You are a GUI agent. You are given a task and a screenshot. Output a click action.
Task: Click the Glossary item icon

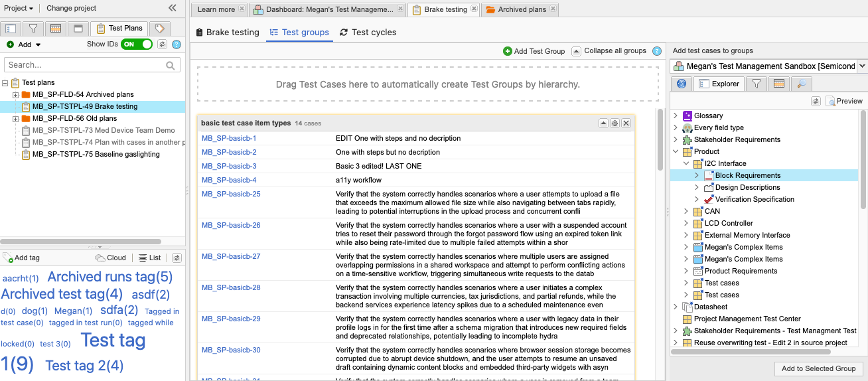[687, 115]
